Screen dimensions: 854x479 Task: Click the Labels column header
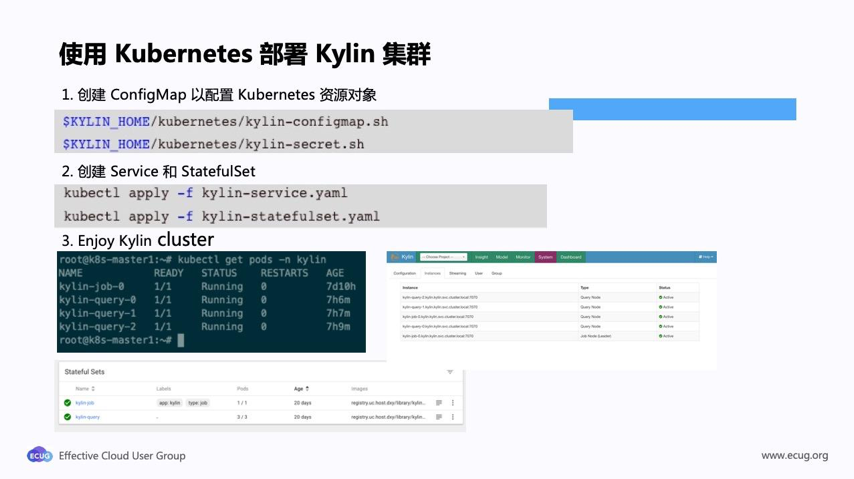point(163,389)
